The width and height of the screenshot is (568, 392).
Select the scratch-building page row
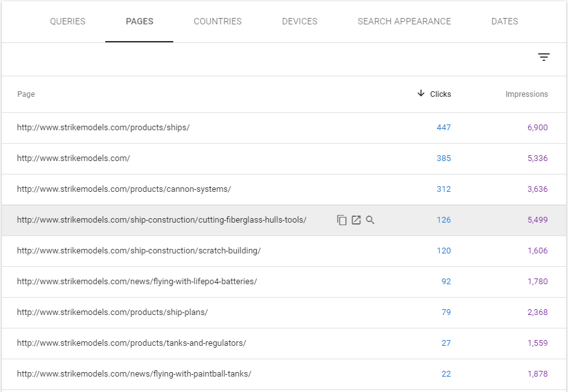coord(284,250)
